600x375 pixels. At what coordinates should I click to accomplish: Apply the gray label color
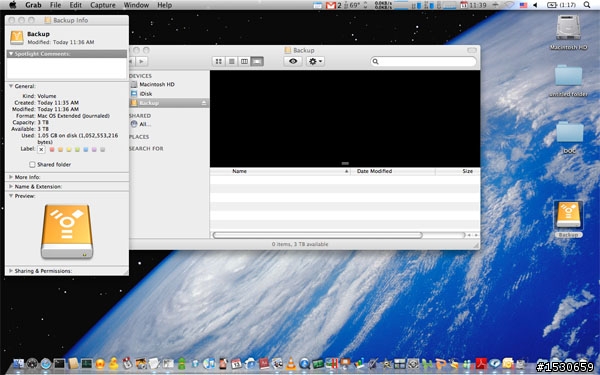click(103, 149)
